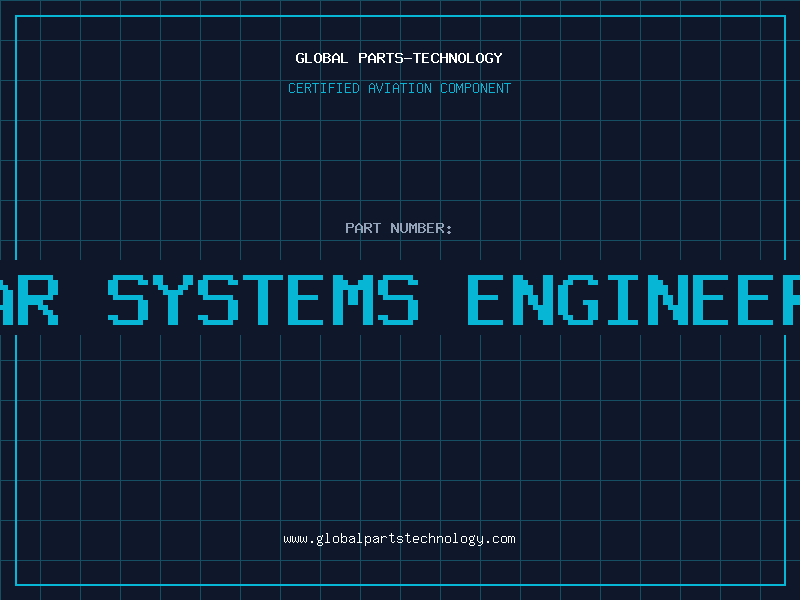Viewport: 800px width, 600px height.
Task: Click the space between SYSTEMS and ENGINEER
Action: click(x=443, y=299)
